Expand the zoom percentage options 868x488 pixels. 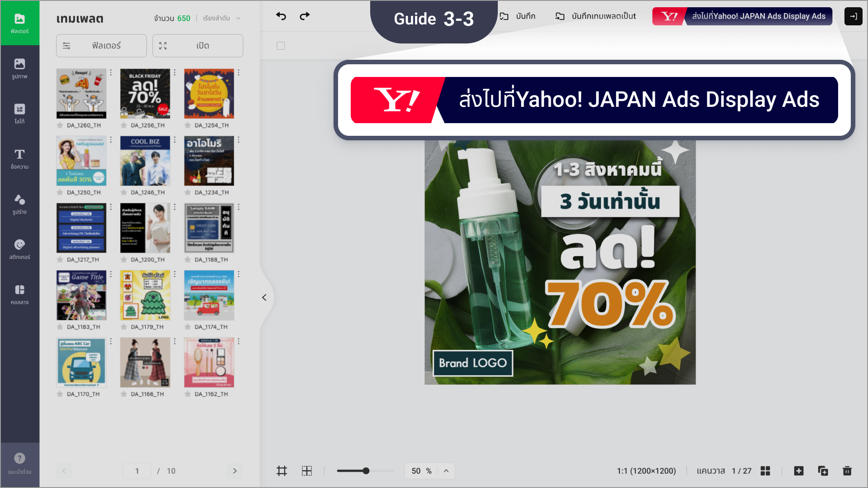pos(446,471)
